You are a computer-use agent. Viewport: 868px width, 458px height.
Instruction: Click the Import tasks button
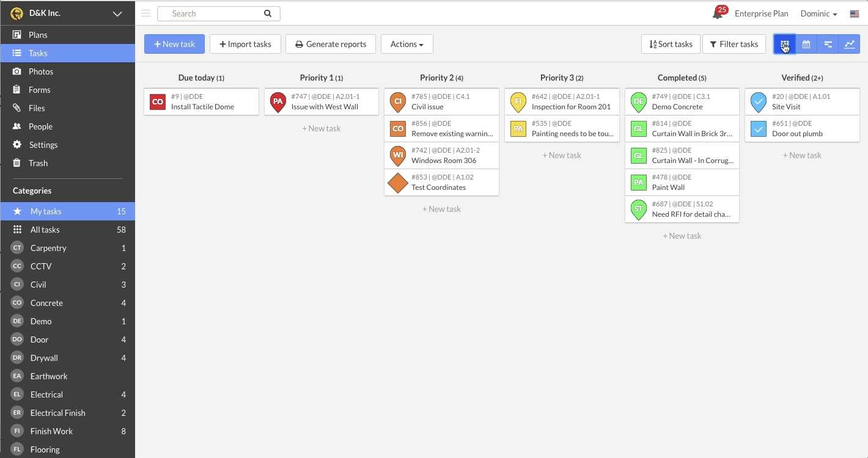(x=245, y=44)
